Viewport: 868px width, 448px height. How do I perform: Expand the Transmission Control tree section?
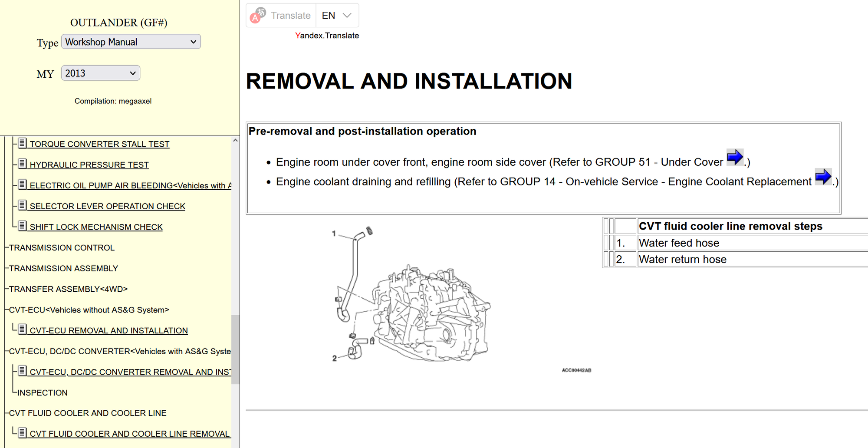click(x=62, y=248)
